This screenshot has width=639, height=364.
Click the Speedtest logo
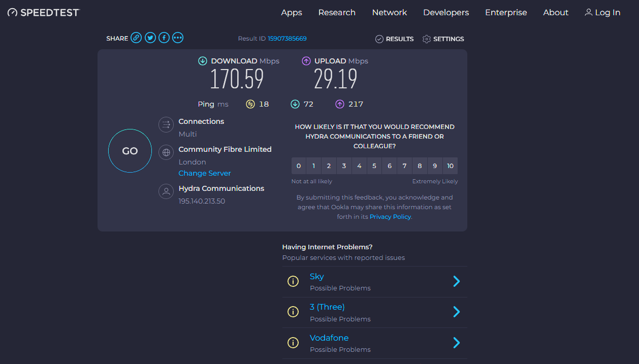[44, 12]
